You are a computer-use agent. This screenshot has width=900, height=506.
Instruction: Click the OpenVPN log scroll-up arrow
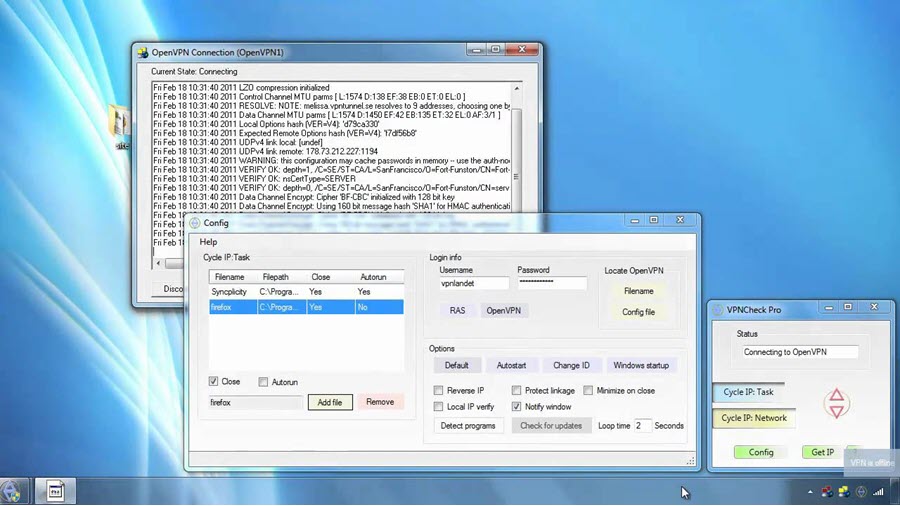pos(517,89)
